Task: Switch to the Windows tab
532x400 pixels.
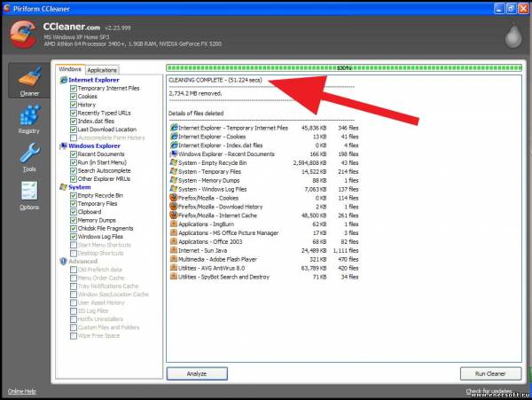Action: tap(70, 69)
